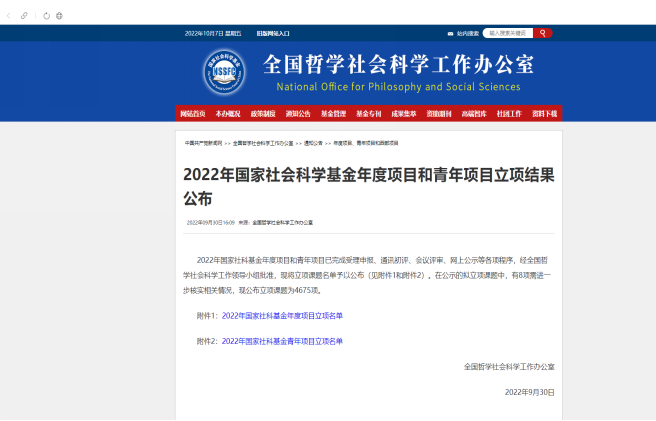Viewport: 656px width, 421px height.
Task: Open the 基金专刊 menu item
Action: point(369,114)
